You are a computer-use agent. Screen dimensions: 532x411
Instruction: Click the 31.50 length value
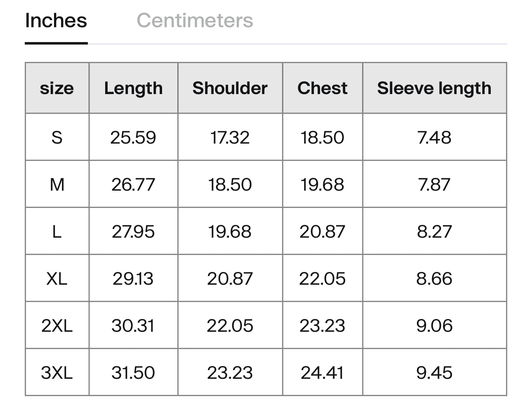[133, 373]
